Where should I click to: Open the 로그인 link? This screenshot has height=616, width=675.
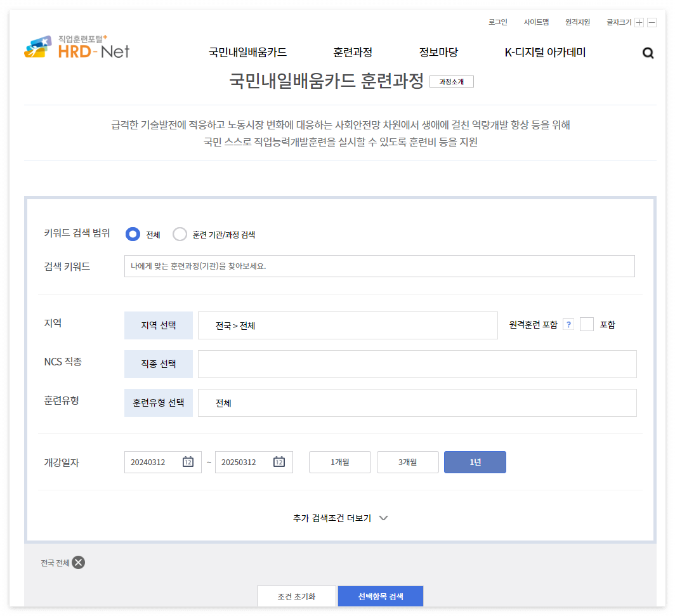[x=497, y=22]
